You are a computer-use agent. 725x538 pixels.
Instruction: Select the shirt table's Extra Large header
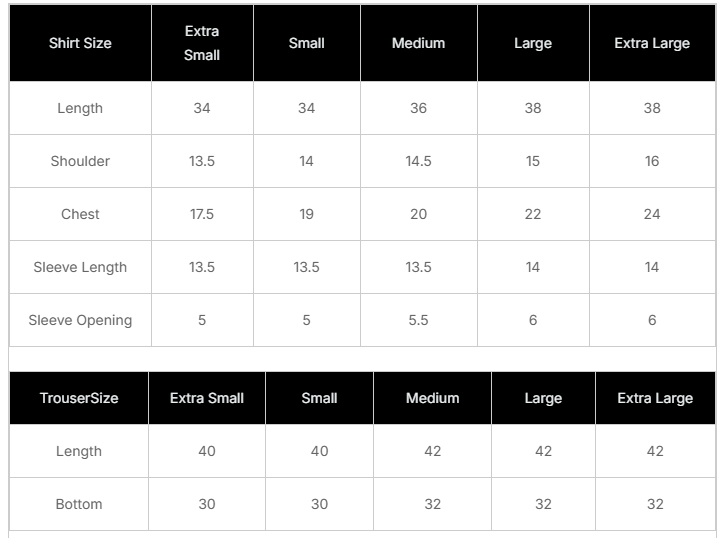point(652,44)
